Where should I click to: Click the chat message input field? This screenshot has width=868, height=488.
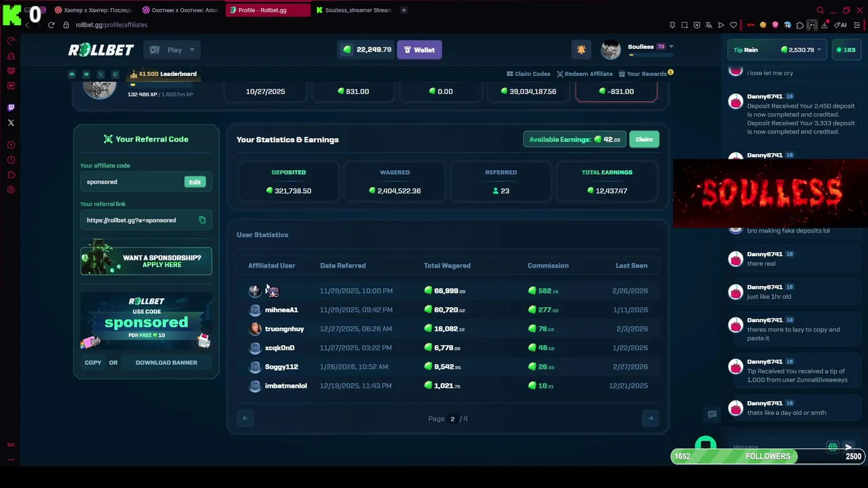[776, 447]
